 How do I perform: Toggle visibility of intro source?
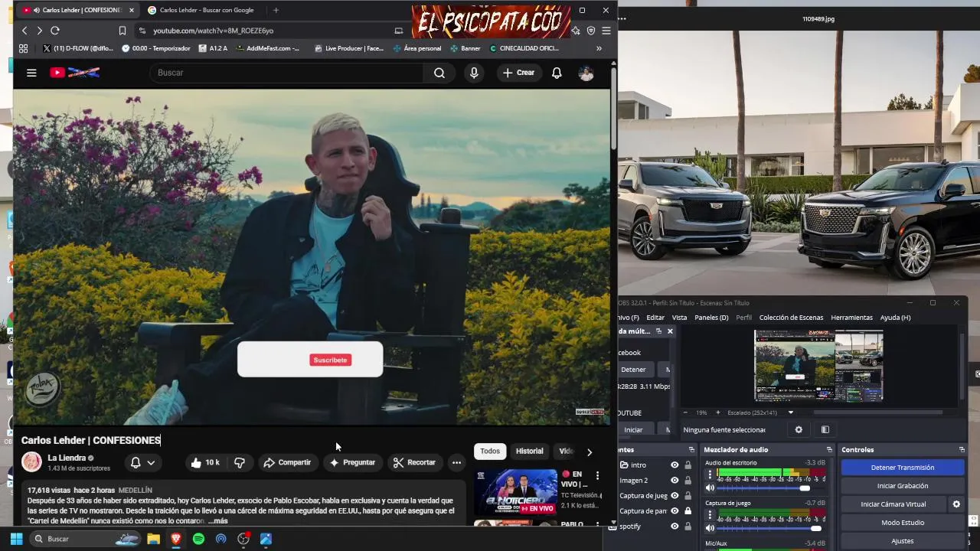pos(675,465)
